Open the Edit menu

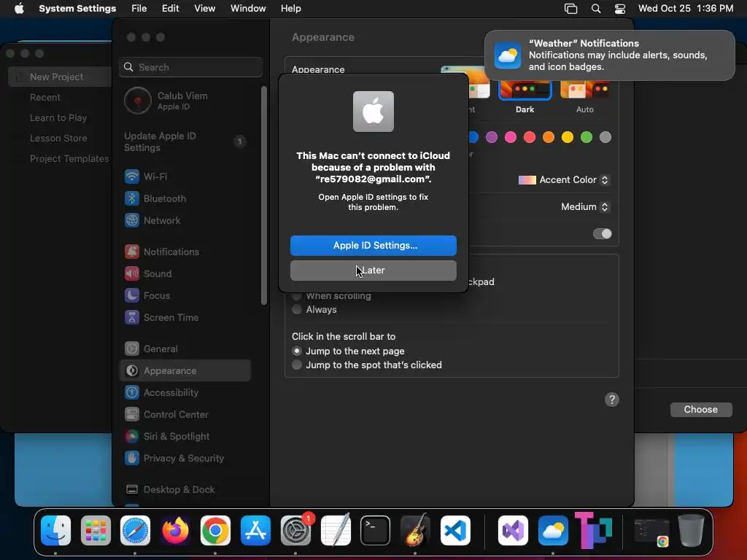coord(170,9)
